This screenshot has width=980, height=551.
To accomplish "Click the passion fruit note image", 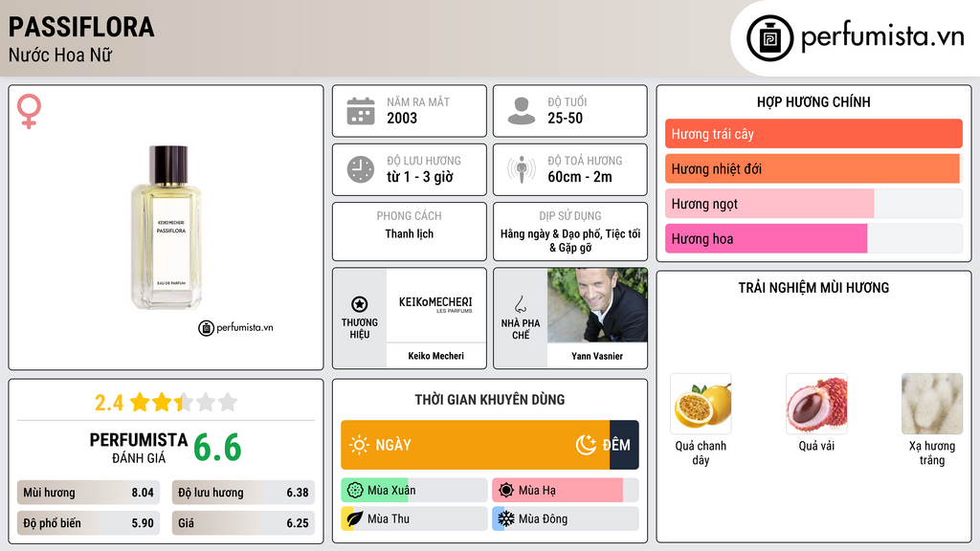I will 701,405.
